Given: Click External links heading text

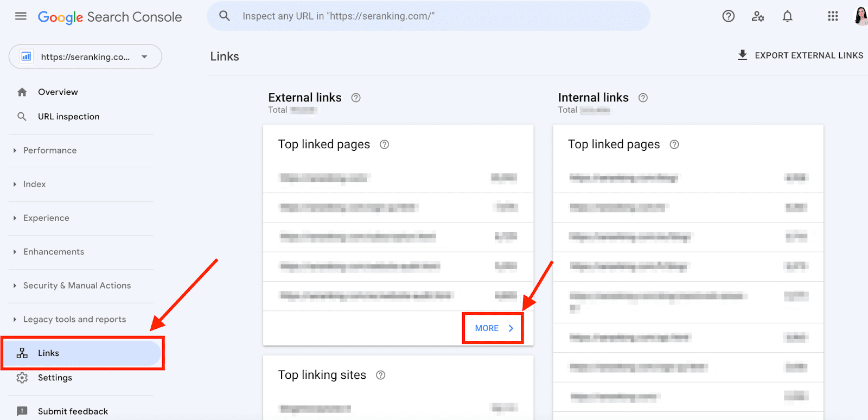Looking at the screenshot, I should tap(305, 98).
